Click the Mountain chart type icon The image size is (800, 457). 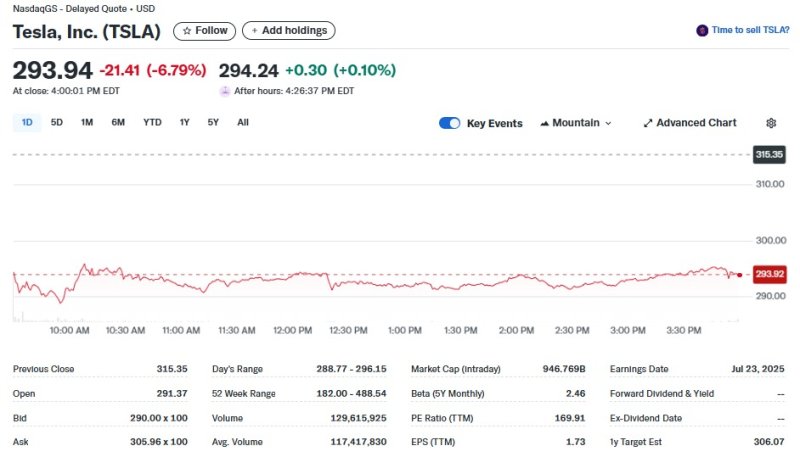click(x=545, y=123)
